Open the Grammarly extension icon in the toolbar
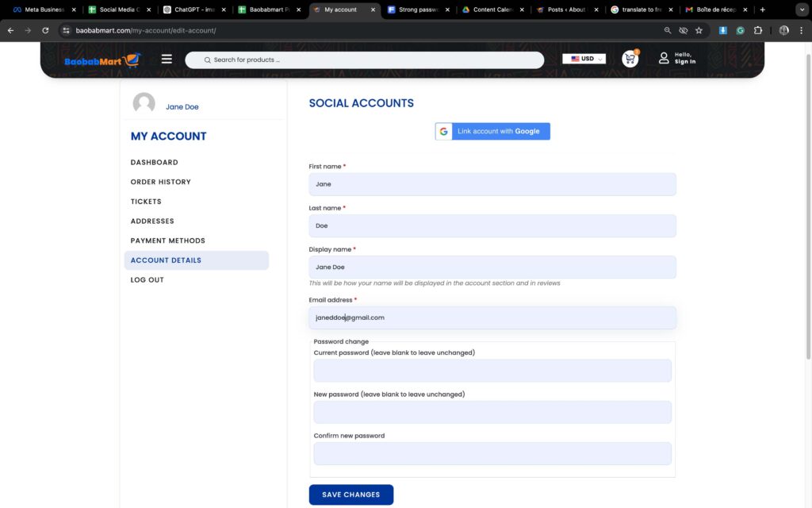The image size is (812, 508). (740, 29)
